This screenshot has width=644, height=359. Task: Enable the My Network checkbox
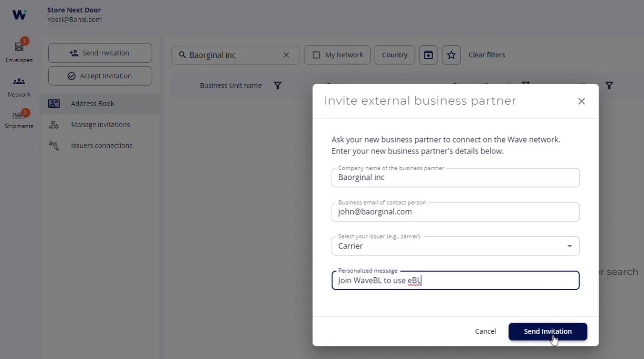coord(316,55)
